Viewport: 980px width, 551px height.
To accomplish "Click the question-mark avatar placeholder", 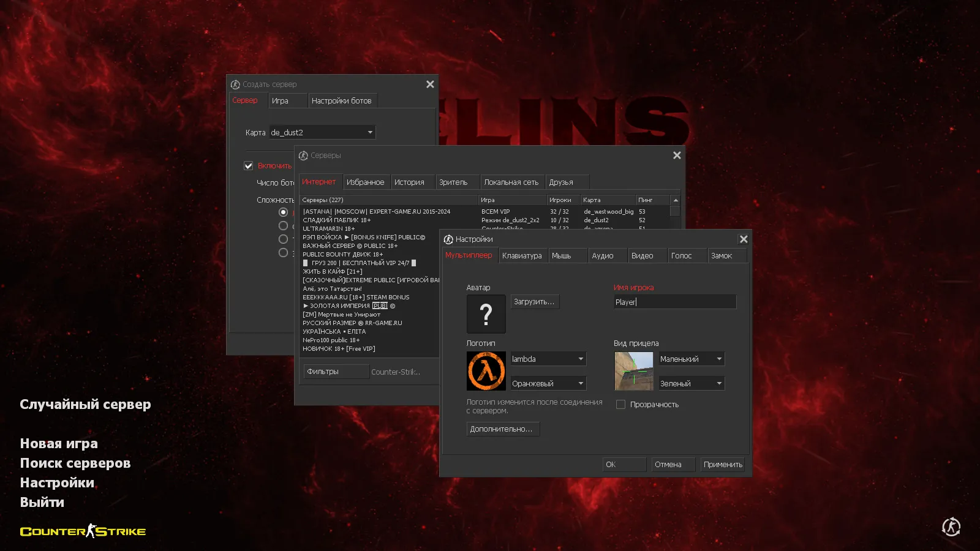I will point(486,313).
